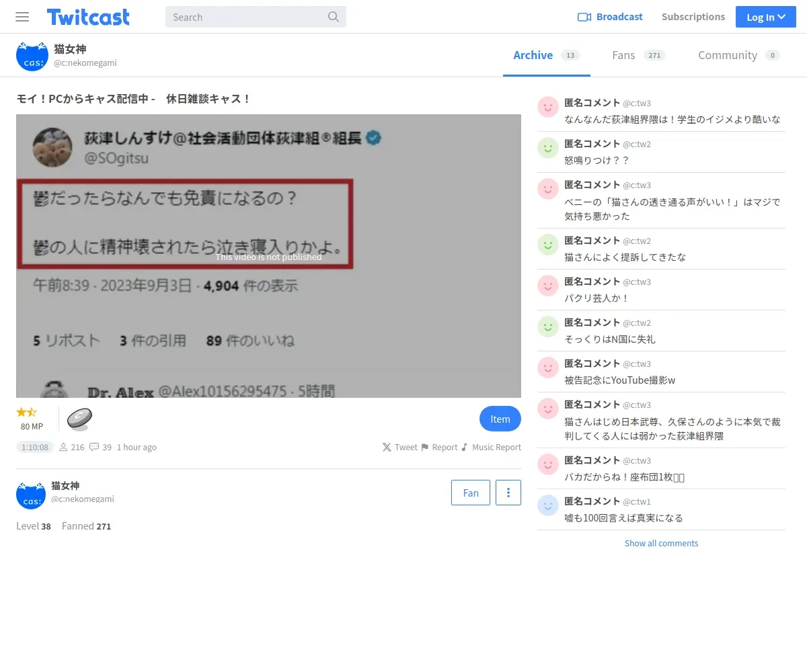Click the Report link text
Screen dimensions: 807x672
click(x=445, y=447)
